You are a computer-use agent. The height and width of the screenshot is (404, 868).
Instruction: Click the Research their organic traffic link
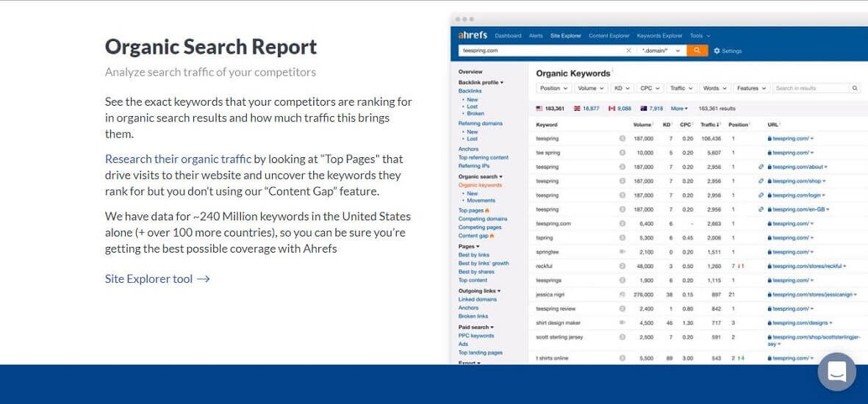click(x=178, y=159)
